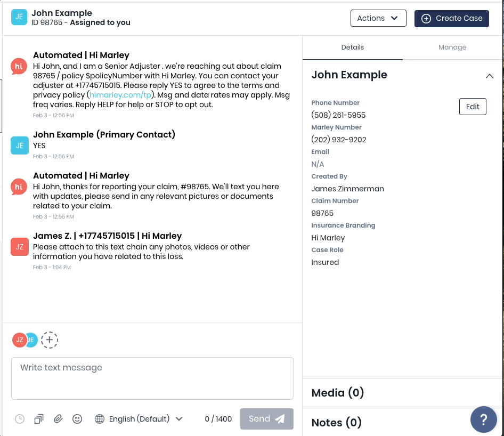Open the Actions dropdown
This screenshot has width=504, height=436.
(378, 18)
